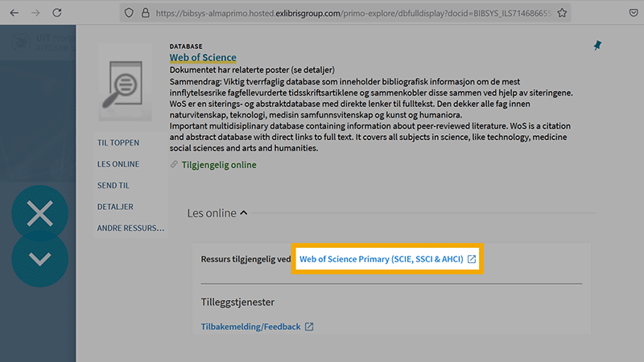
Task: Click the browser URL address field
Action: (x=346, y=13)
